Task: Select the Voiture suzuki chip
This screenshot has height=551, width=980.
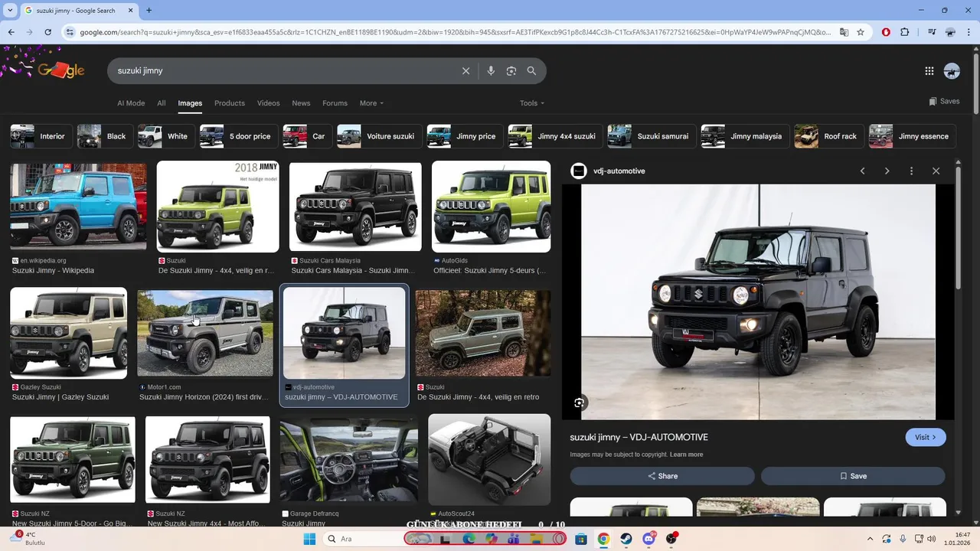Action: point(379,136)
